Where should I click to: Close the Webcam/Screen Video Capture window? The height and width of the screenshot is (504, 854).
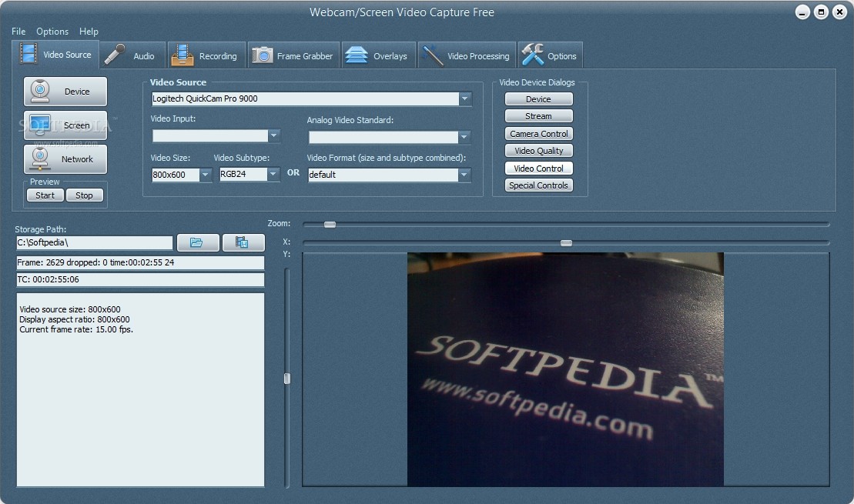tap(839, 12)
